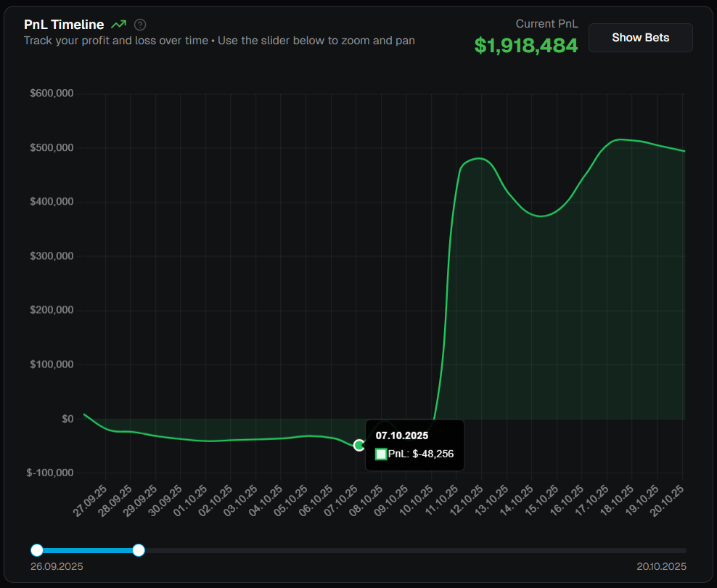
Task: Click the Current PnL value $1,918,484
Action: [526, 45]
